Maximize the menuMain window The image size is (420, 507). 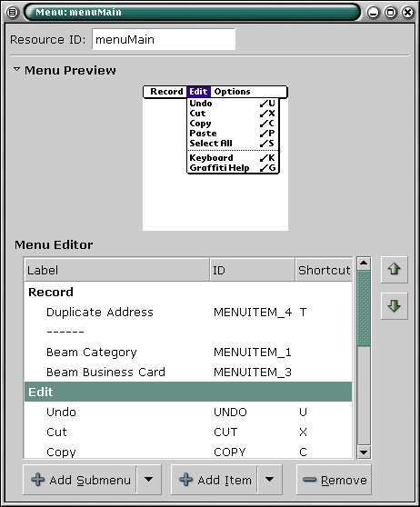coord(391,13)
